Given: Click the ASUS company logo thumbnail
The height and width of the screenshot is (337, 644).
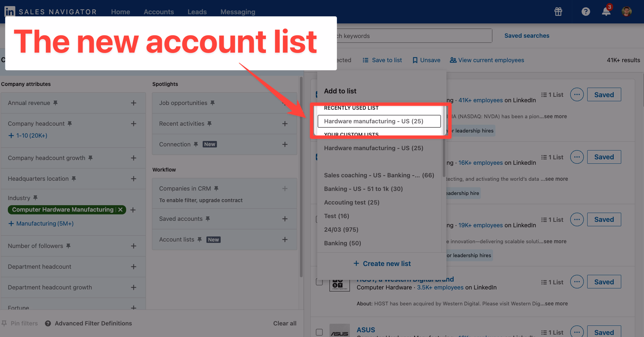Looking at the screenshot, I should point(340,331).
